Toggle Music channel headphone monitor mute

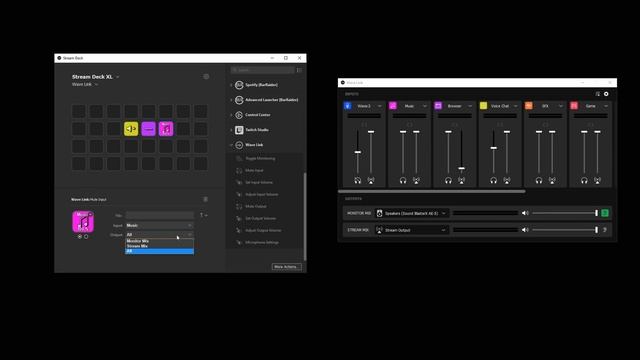(403, 180)
